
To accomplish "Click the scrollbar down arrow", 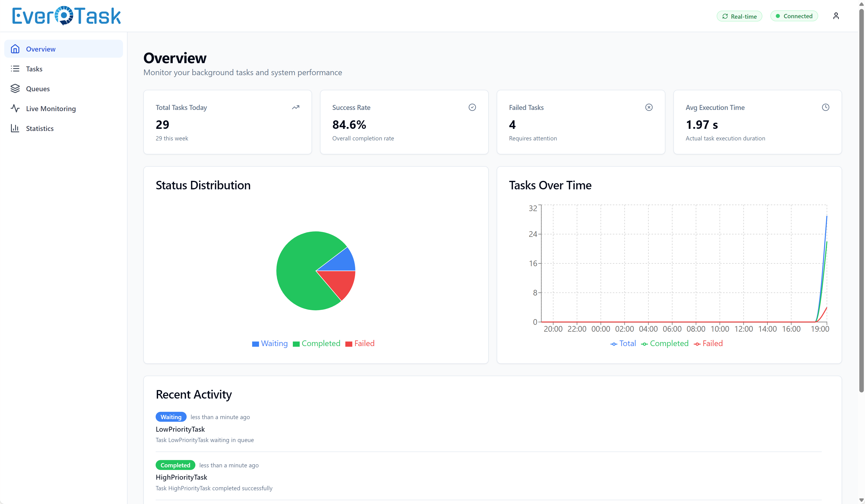I will [x=861, y=500].
